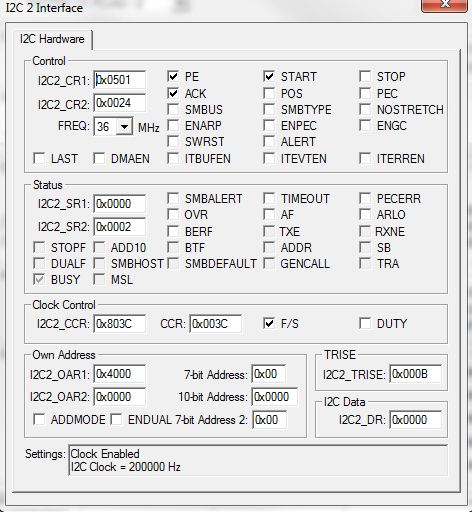Toggle the PECERR status flag

coord(365,198)
